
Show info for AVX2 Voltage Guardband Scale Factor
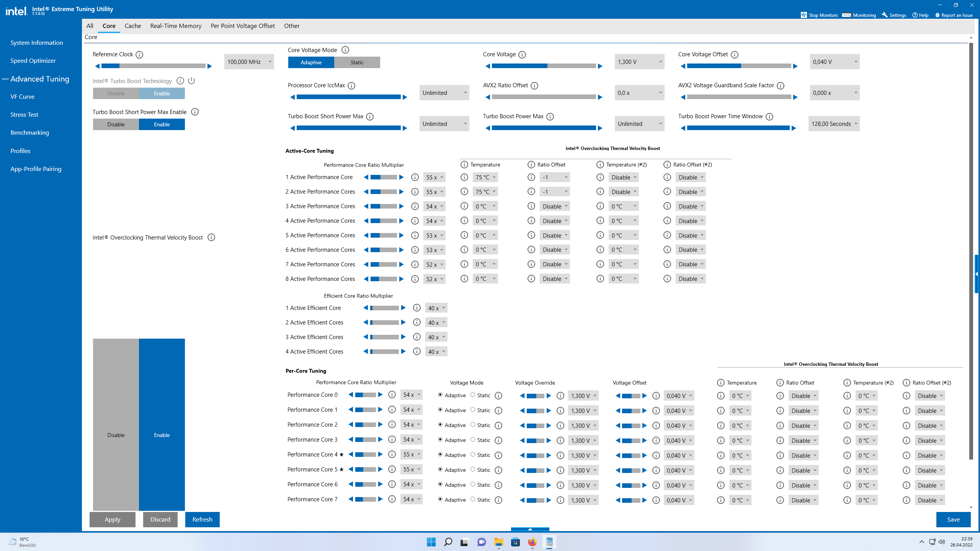(781, 86)
